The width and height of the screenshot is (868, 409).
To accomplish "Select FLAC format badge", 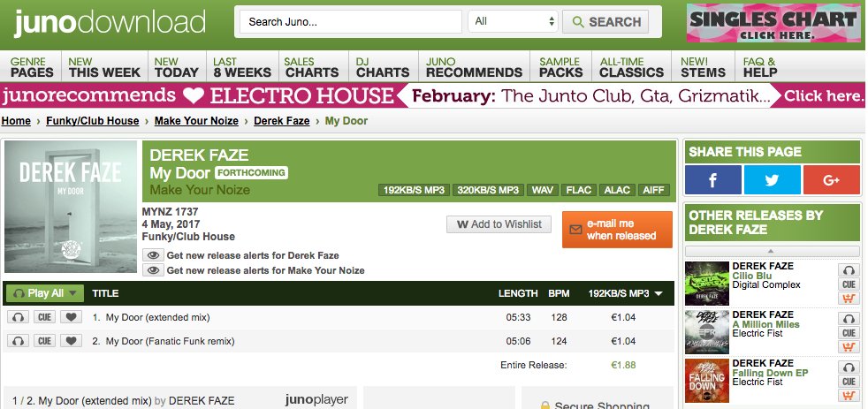I will (578, 191).
